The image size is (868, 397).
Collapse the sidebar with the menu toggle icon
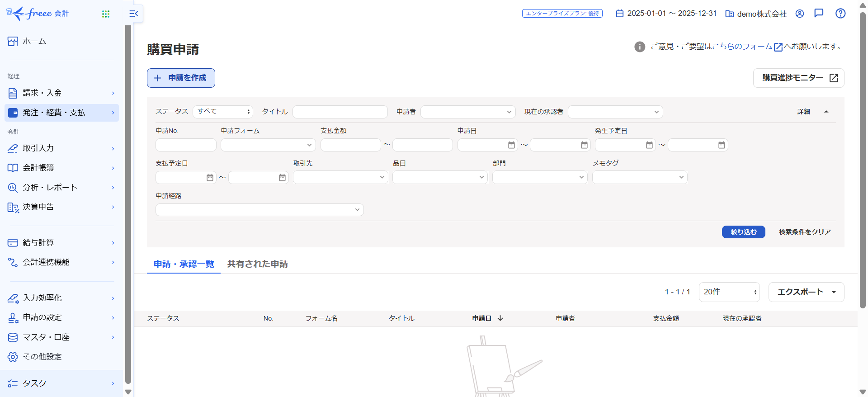[x=134, y=14]
